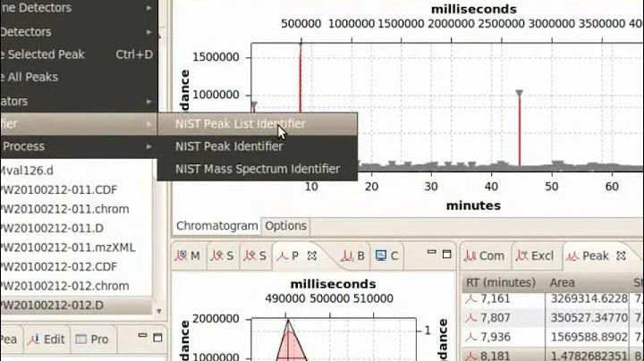644x361 pixels.
Task: Expand the Process submenu arrow
Action: [149, 147]
